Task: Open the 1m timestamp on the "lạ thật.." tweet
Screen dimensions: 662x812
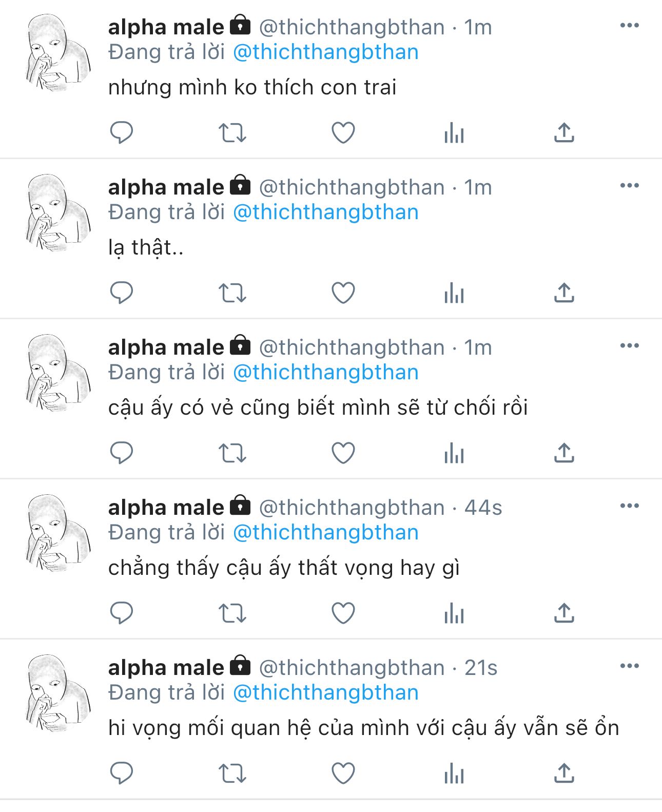Action: point(478,188)
